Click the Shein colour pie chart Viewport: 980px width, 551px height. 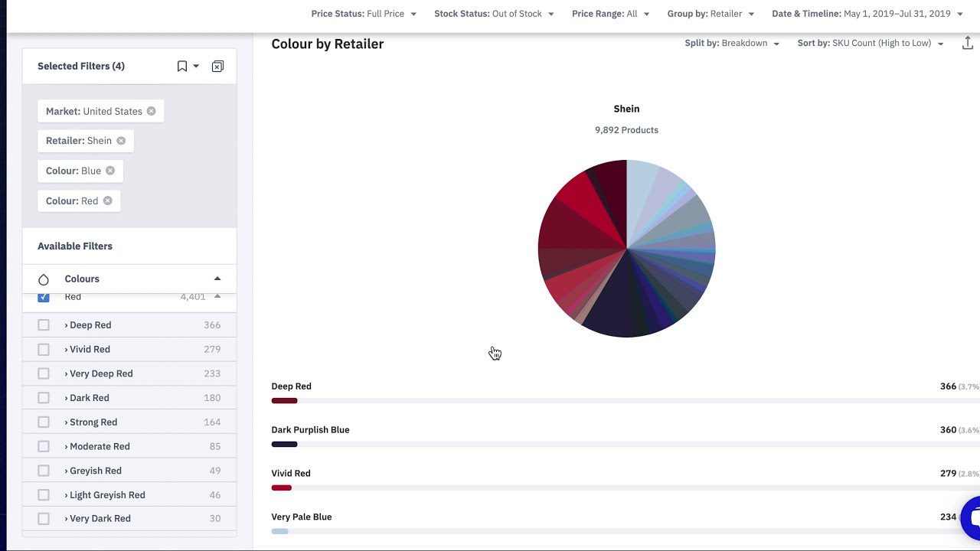[x=626, y=249]
